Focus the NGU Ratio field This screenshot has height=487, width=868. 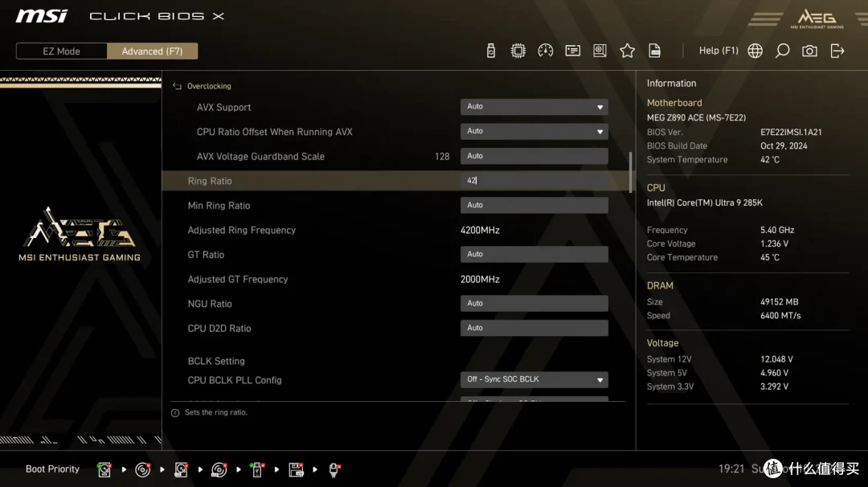(x=534, y=303)
